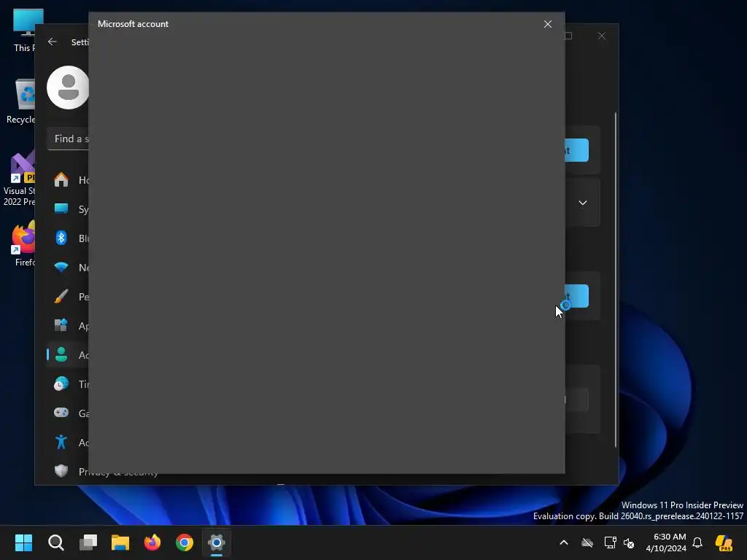The image size is (747, 560).
Task: Open Copilot preview icon in taskbar
Action: click(x=724, y=542)
